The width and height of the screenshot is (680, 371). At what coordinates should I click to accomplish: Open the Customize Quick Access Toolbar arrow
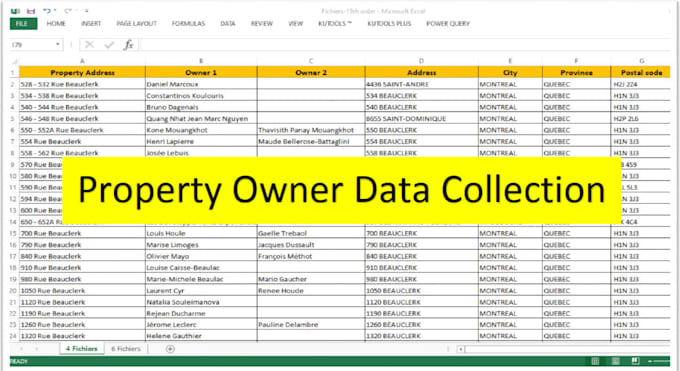coord(87,11)
